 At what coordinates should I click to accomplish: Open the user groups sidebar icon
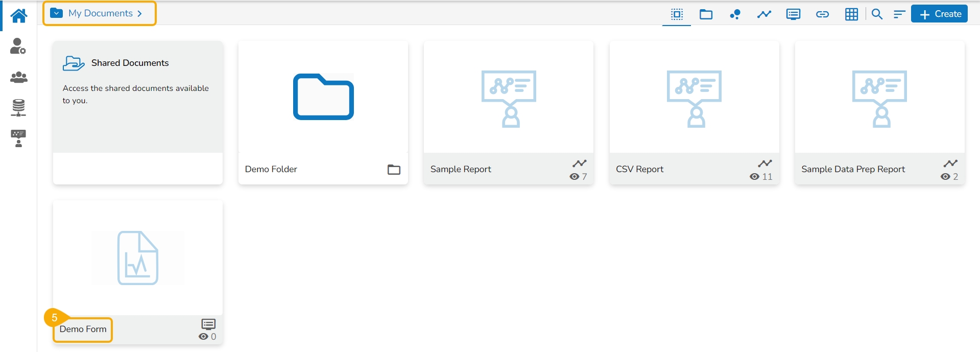(19, 77)
